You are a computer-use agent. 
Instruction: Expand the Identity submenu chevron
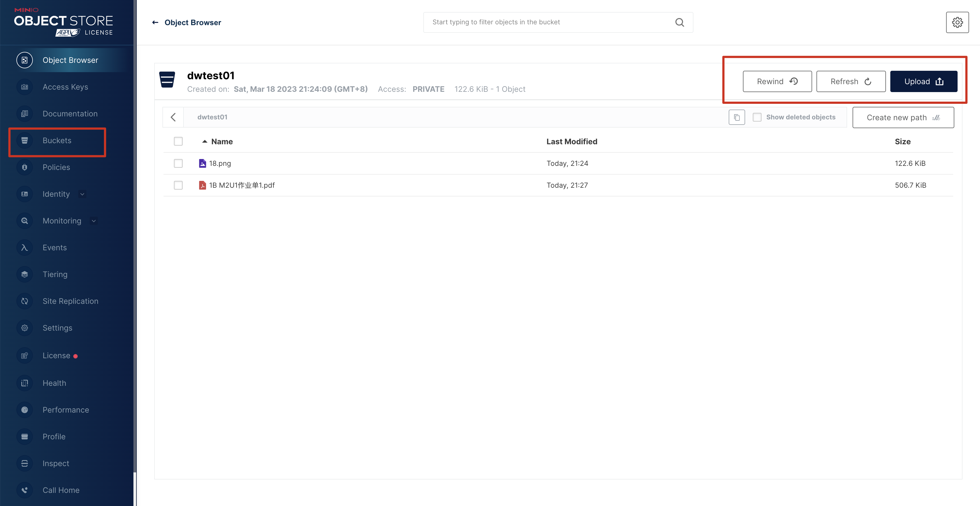[x=82, y=194]
